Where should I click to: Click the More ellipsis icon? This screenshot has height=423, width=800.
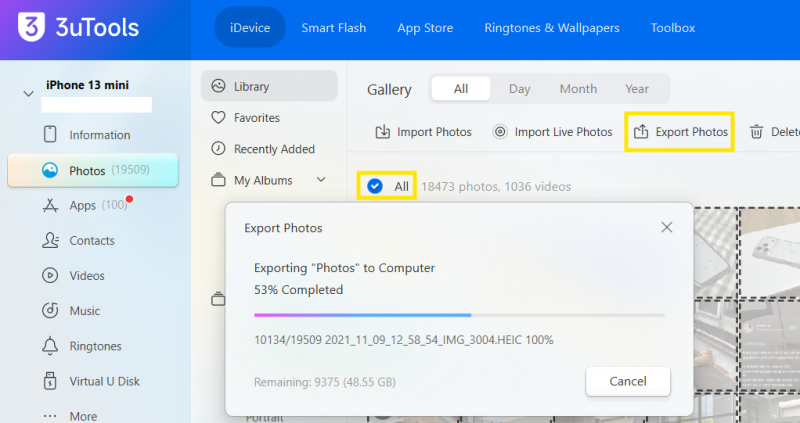click(50, 416)
